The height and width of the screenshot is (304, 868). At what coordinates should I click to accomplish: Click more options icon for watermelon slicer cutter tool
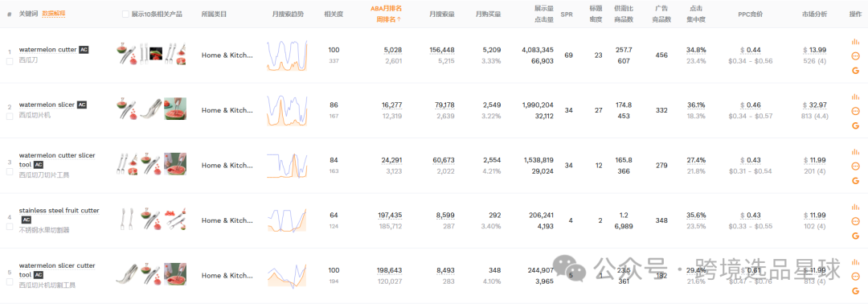tap(855, 277)
